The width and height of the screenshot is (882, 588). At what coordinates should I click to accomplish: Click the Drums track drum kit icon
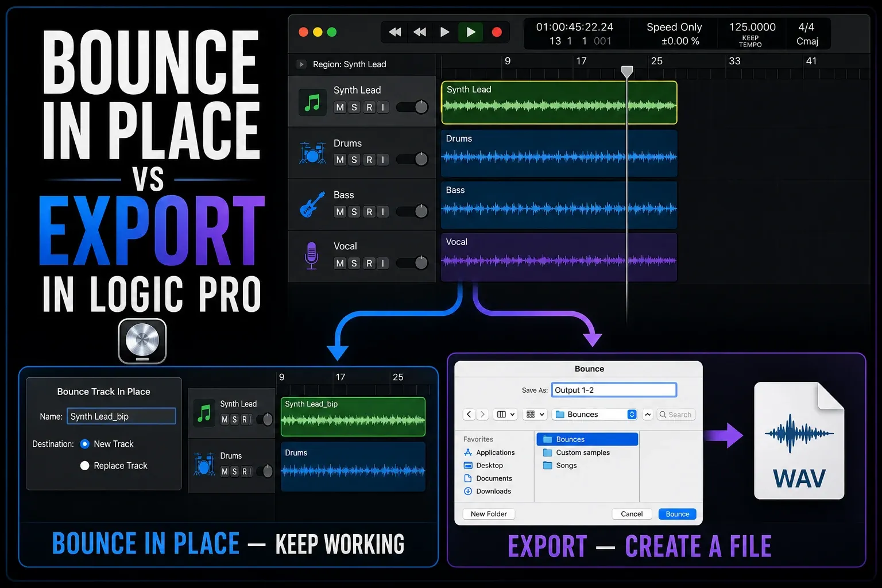click(312, 153)
